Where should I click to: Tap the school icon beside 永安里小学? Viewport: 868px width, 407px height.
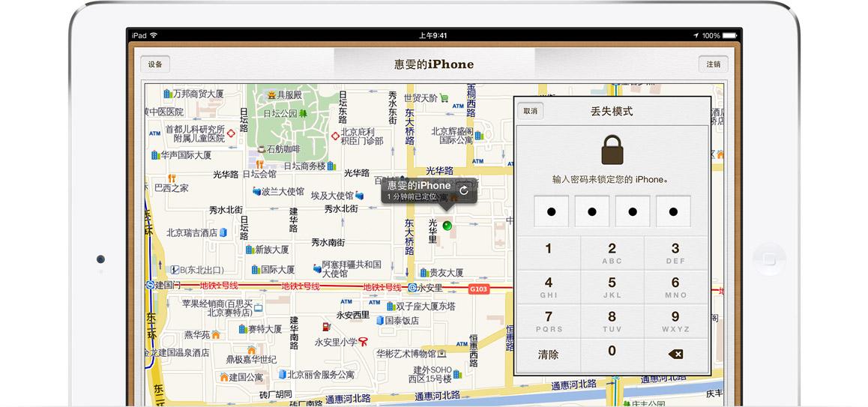click(363, 342)
